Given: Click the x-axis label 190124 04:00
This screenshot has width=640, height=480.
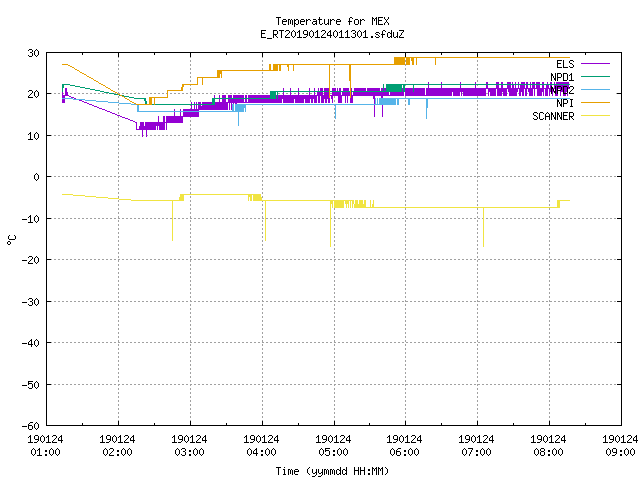Looking at the screenshot, I should 261,446.
